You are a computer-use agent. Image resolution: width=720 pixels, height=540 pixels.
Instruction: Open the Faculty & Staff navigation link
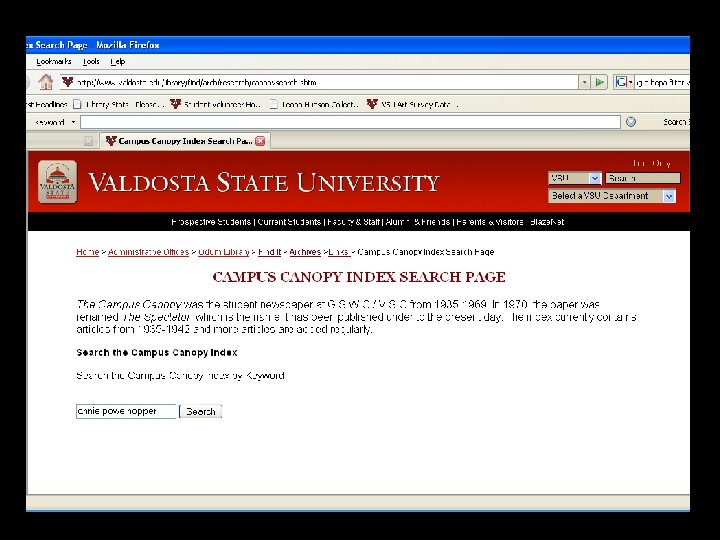(354, 222)
